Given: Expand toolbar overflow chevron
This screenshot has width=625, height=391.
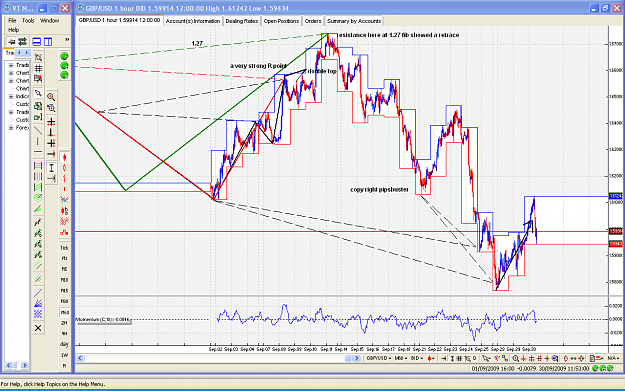Looking at the screenshot, I should click(x=67, y=39).
